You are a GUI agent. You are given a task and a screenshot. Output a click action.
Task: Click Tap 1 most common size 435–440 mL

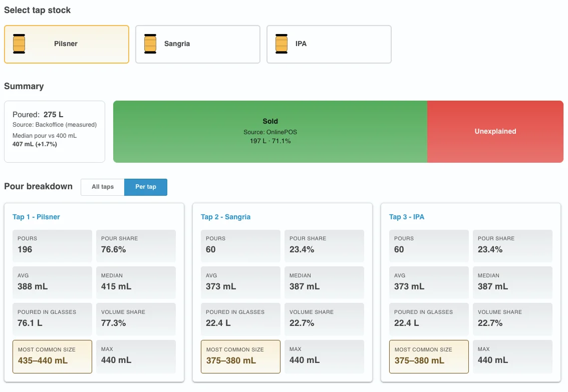tap(52, 356)
